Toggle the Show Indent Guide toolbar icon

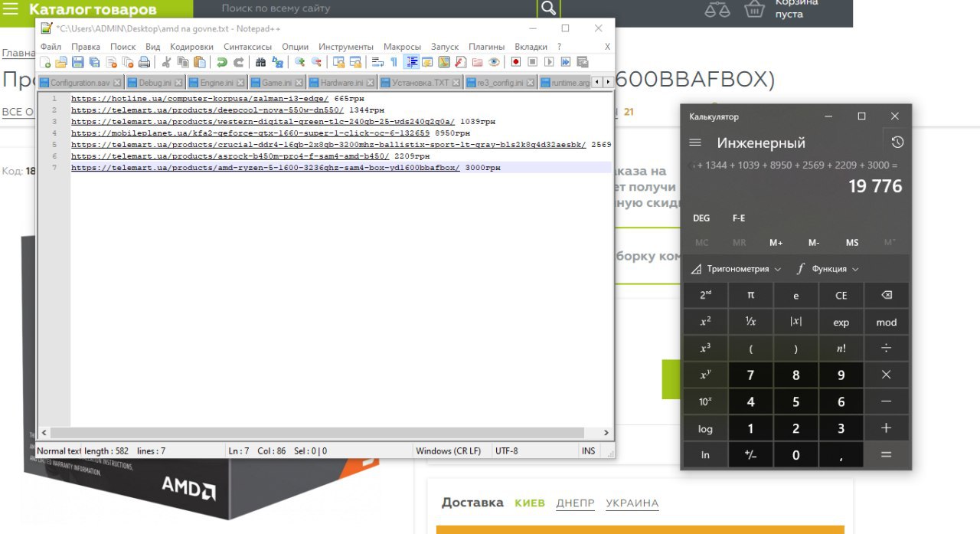[411, 62]
